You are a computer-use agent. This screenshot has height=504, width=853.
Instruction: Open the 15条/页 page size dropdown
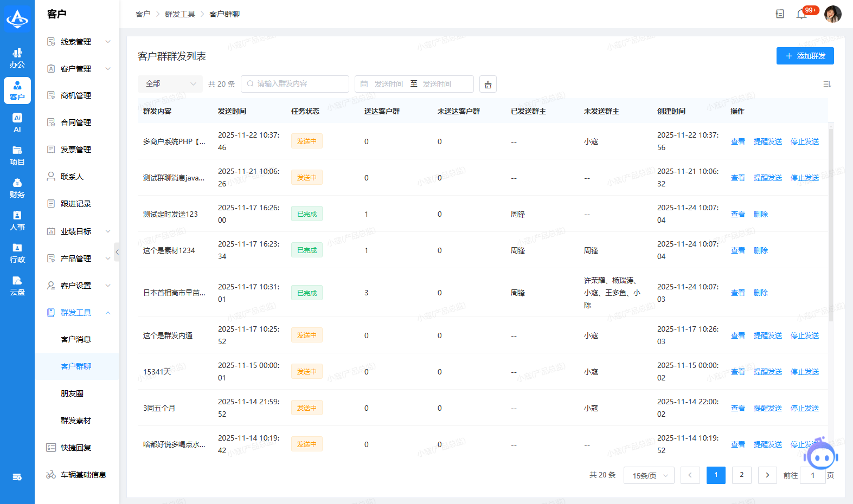tap(649, 475)
